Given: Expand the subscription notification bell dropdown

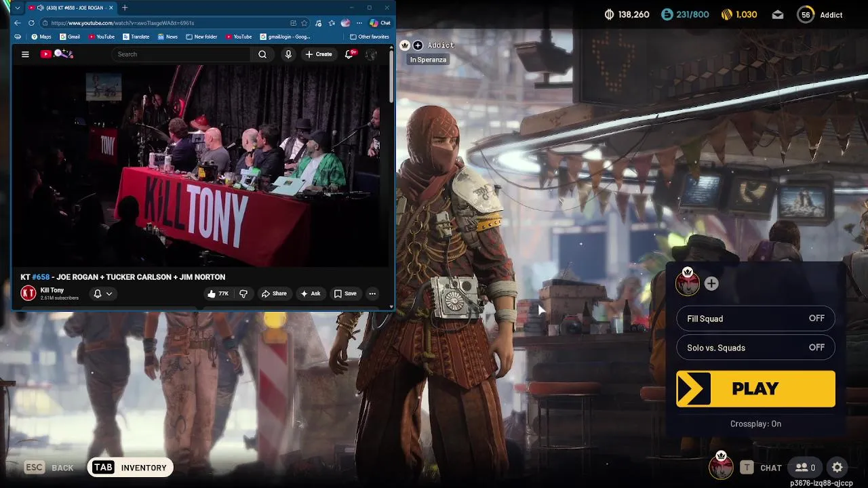Looking at the screenshot, I should tap(103, 293).
